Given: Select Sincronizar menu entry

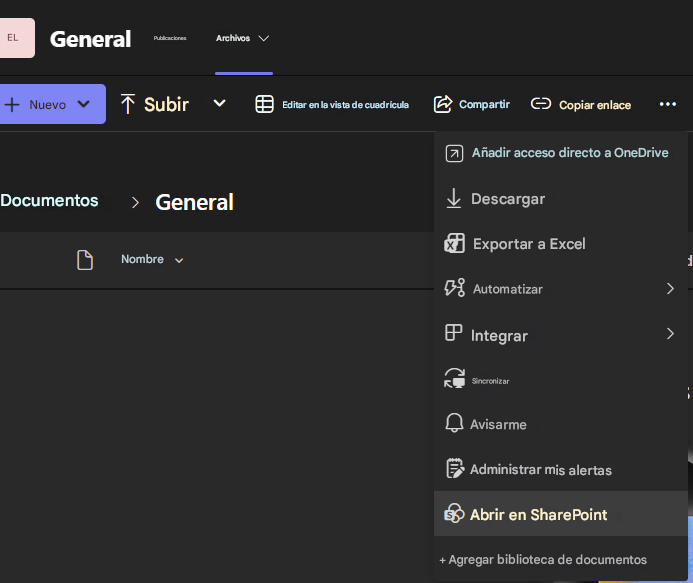Looking at the screenshot, I should (560, 380).
